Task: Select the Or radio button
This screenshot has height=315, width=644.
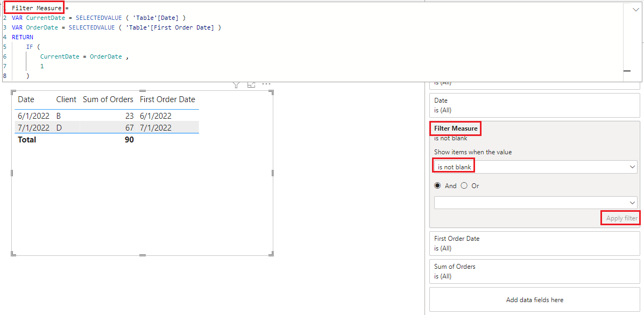Action: click(464, 186)
